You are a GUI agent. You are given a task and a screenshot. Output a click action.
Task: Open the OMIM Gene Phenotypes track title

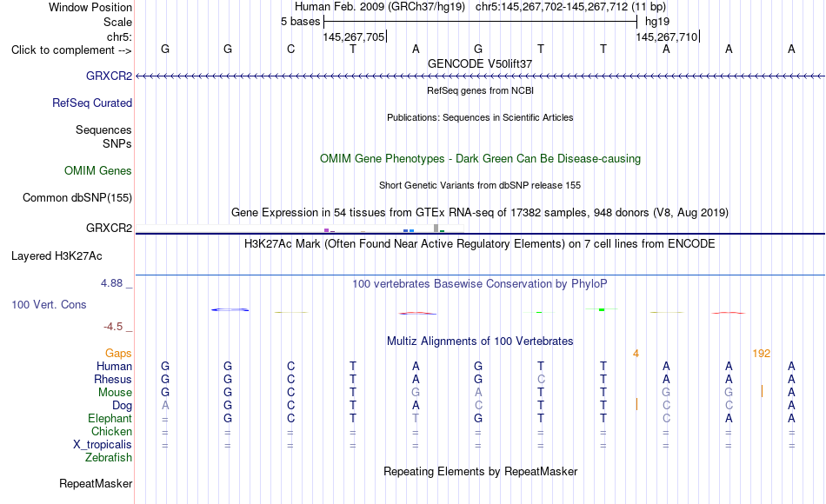pos(481,158)
